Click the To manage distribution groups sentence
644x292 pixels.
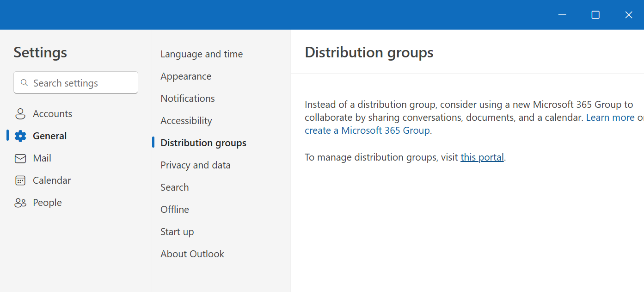point(405,157)
